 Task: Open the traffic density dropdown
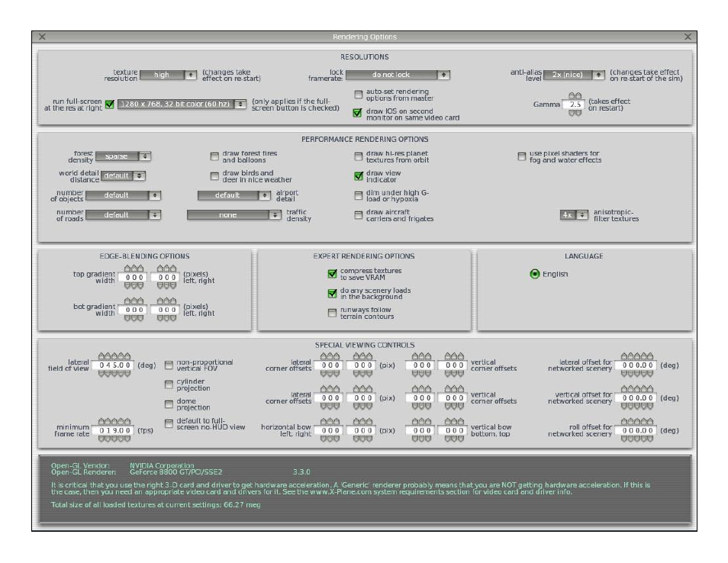[x=234, y=215]
